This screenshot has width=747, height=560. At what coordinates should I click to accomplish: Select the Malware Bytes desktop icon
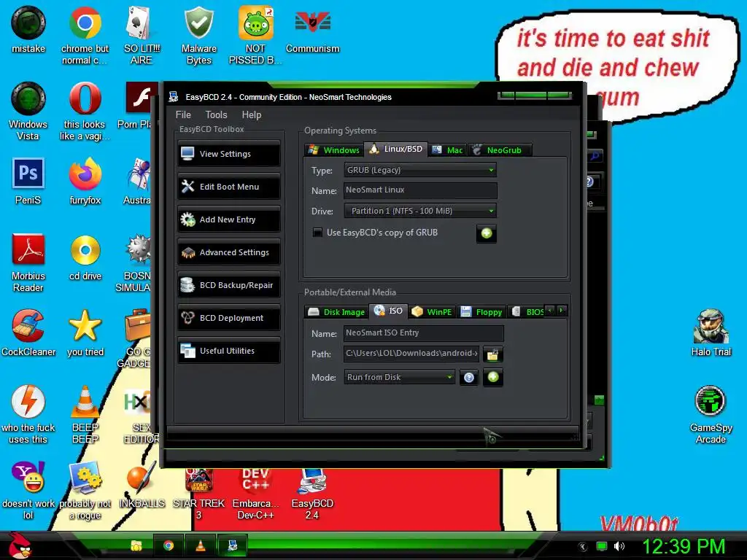pyautogui.click(x=198, y=36)
